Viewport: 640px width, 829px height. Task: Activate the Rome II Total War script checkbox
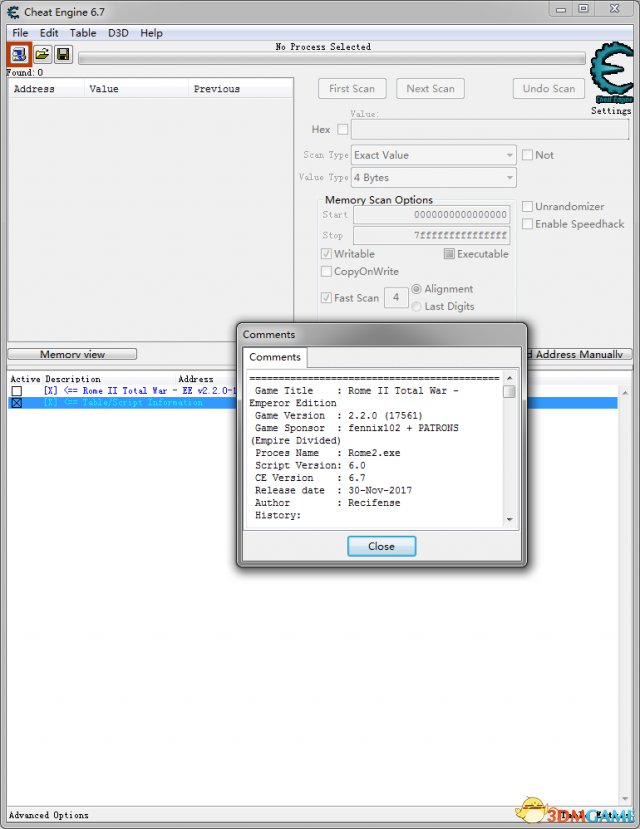point(17,391)
